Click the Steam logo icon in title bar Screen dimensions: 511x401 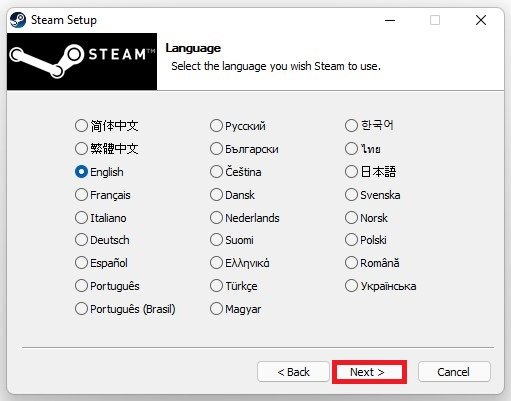click(x=18, y=20)
